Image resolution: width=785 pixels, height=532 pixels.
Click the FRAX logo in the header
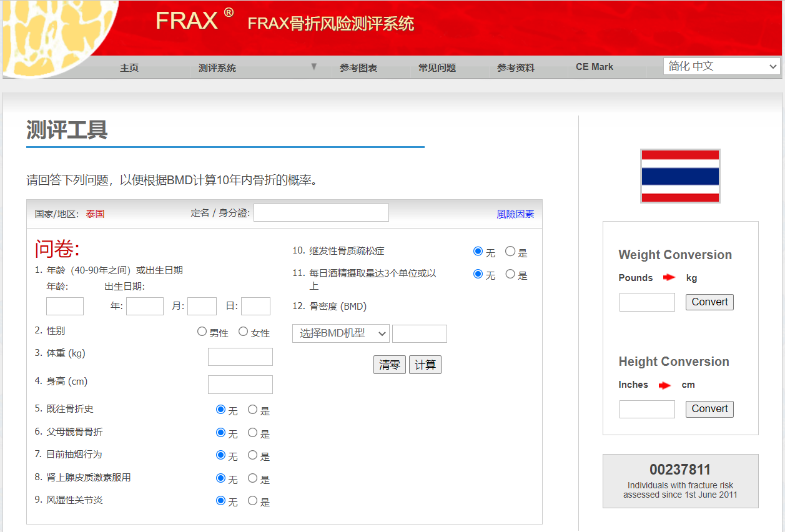click(x=186, y=21)
